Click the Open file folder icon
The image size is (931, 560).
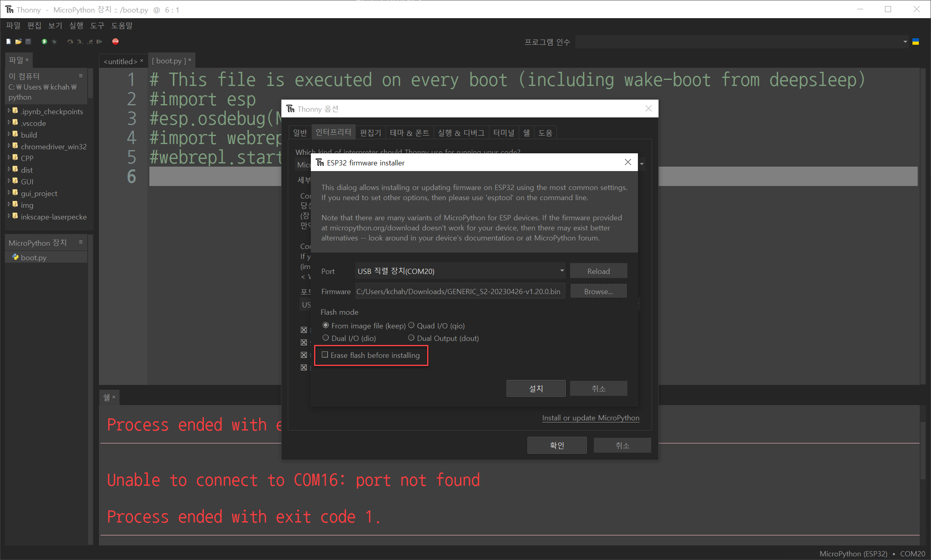(18, 42)
